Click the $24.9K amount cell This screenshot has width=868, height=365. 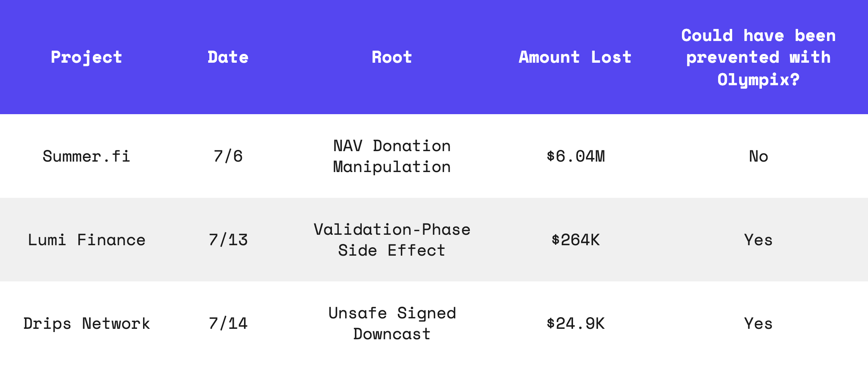coord(575,324)
